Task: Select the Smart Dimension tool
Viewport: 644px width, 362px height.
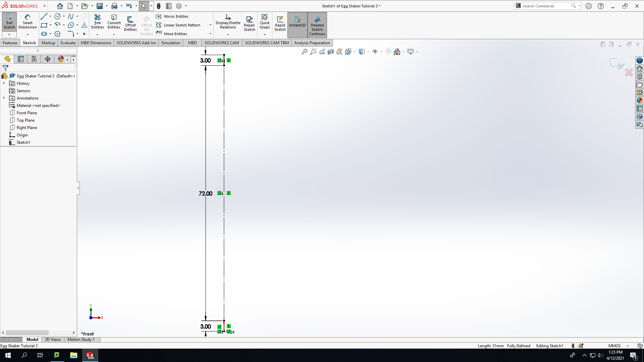Action: click(28, 22)
